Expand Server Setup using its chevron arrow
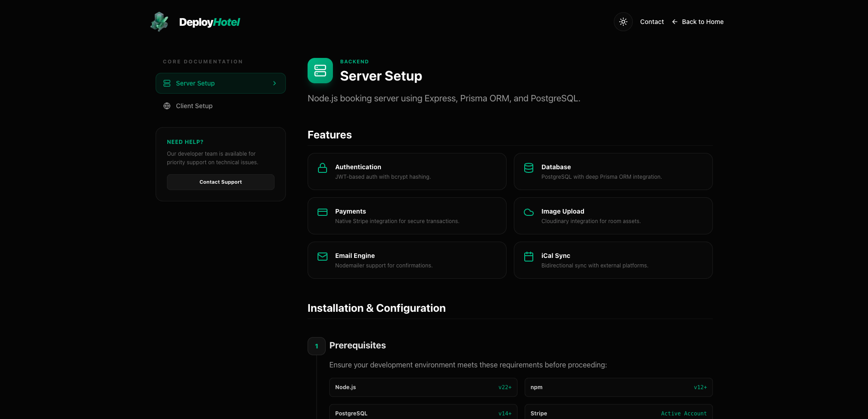Image resolution: width=868 pixels, height=419 pixels. (x=275, y=83)
